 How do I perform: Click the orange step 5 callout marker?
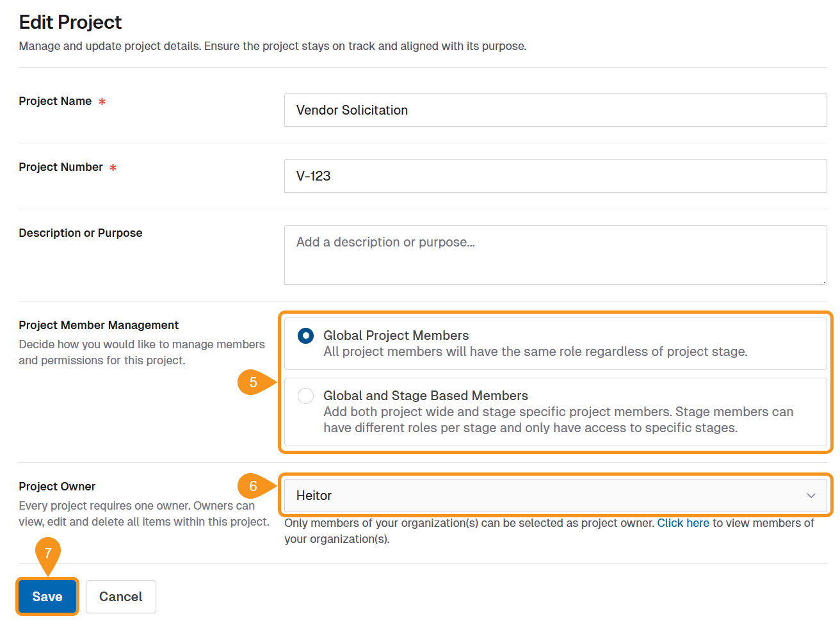254,382
